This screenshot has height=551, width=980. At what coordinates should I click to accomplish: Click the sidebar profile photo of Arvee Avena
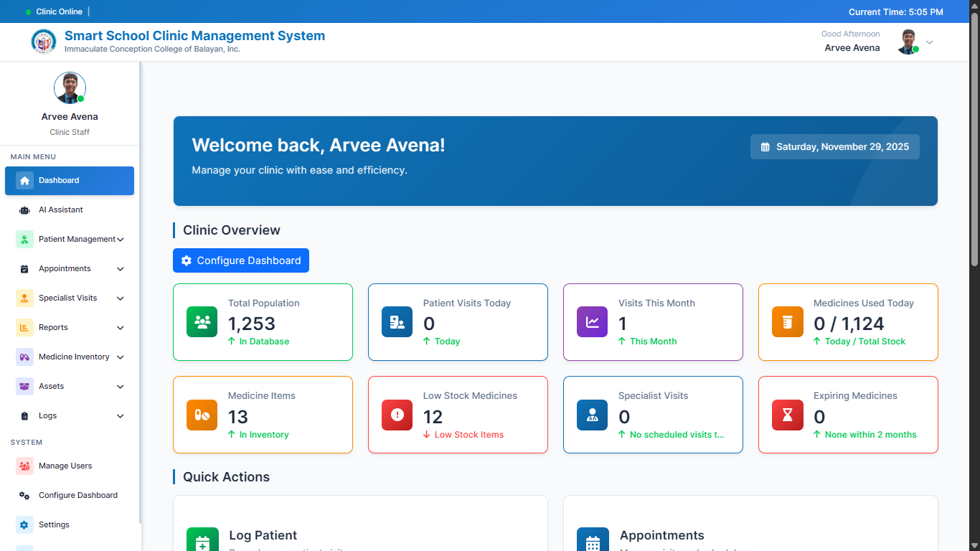tap(70, 88)
